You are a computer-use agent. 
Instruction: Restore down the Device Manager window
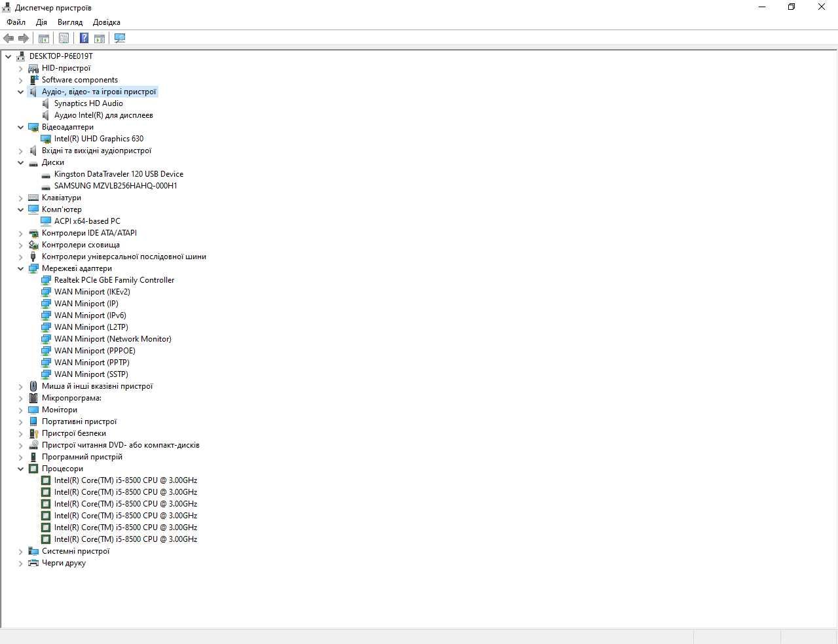(792, 7)
